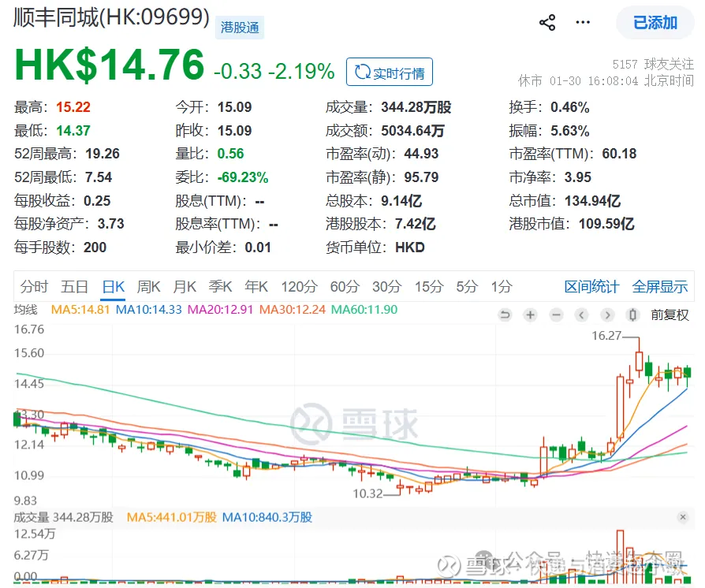Click the 均线 moving average label

pos(25,309)
